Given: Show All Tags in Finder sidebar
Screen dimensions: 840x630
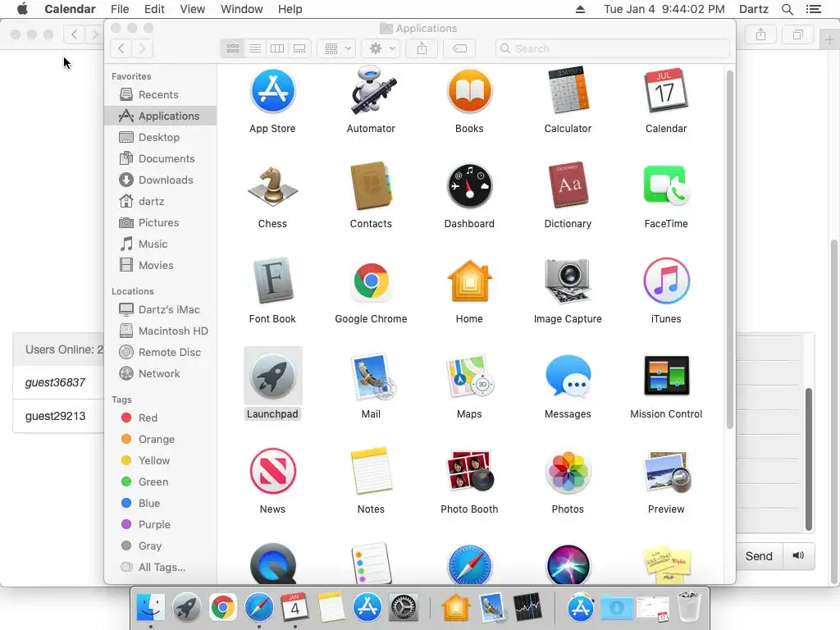Looking at the screenshot, I should click(161, 568).
